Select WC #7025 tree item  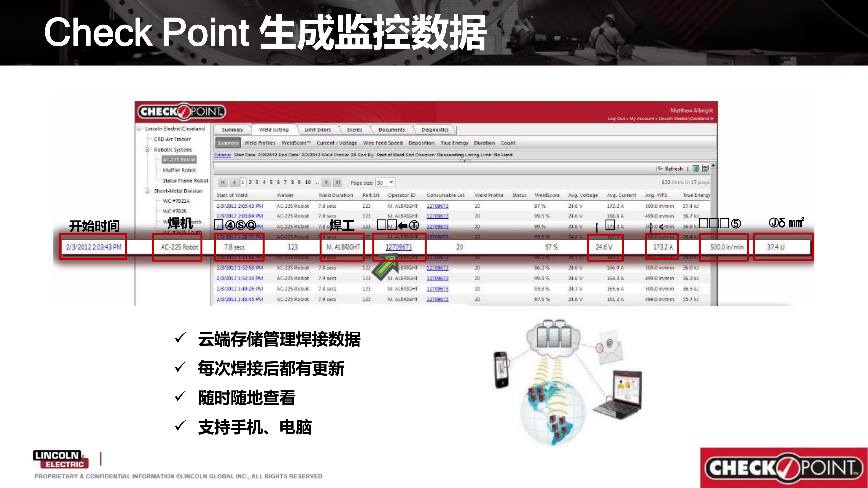pos(175,211)
